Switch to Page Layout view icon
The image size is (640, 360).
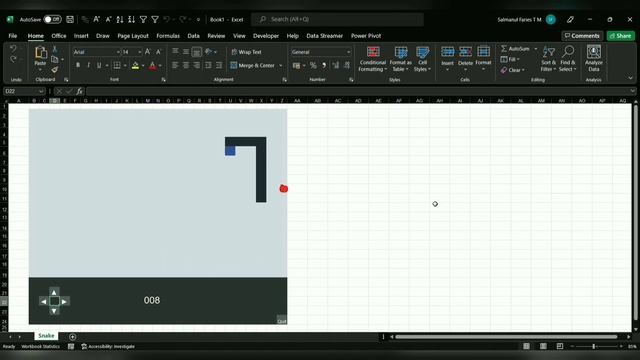pyautogui.click(x=543, y=346)
